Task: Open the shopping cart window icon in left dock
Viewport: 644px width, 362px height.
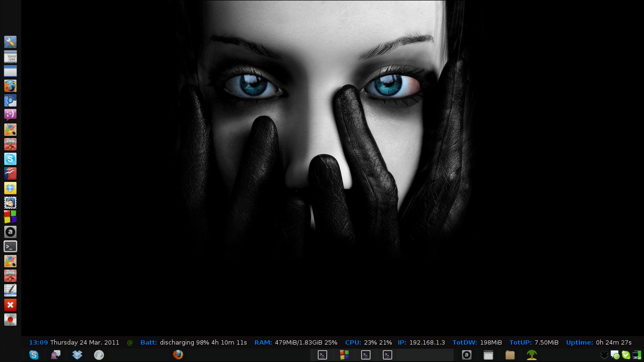Action: pyautogui.click(x=10, y=57)
